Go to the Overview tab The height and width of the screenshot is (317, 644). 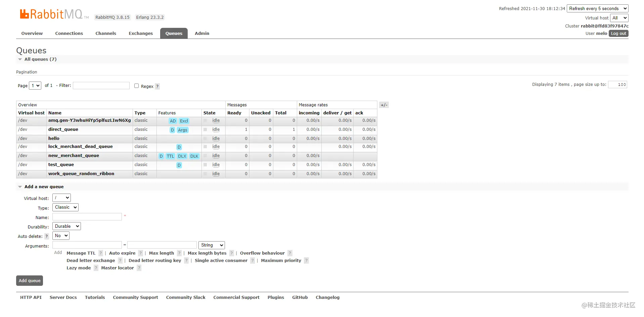[32, 33]
